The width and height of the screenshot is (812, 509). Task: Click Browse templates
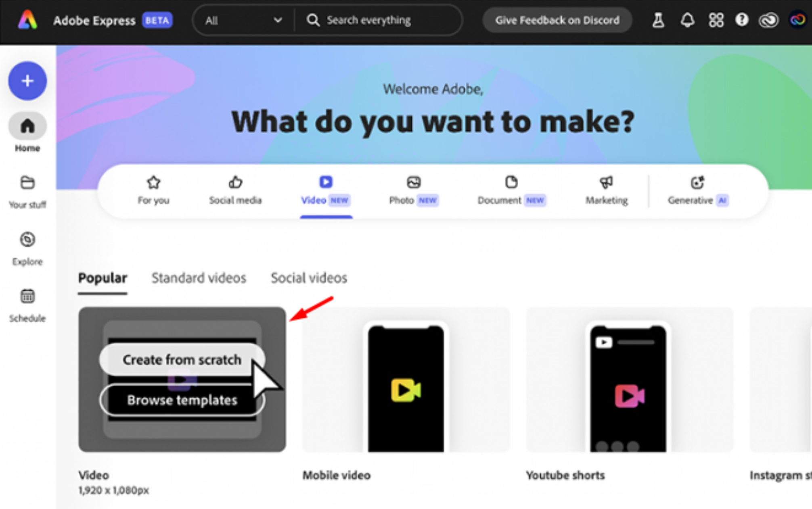[x=182, y=400]
